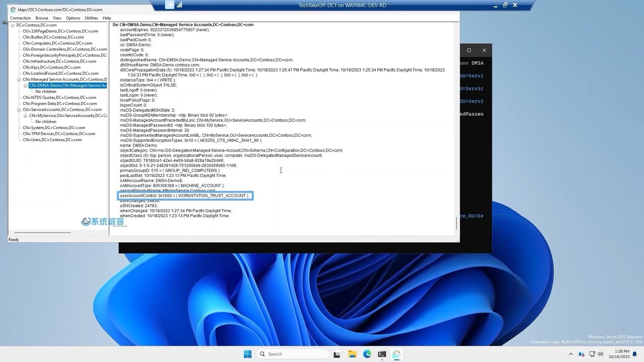Viewport: 644px width, 362px height.
Task: Open the Windows Start menu
Action: point(248,354)
